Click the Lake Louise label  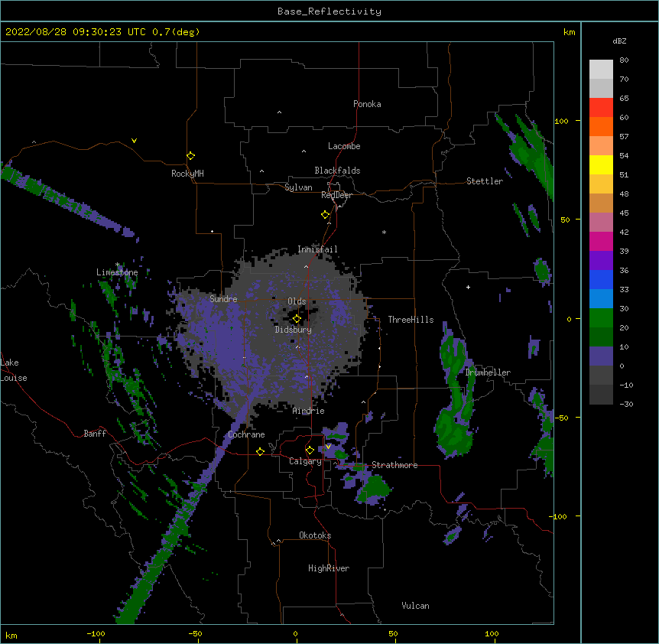[x=14, y=370]
